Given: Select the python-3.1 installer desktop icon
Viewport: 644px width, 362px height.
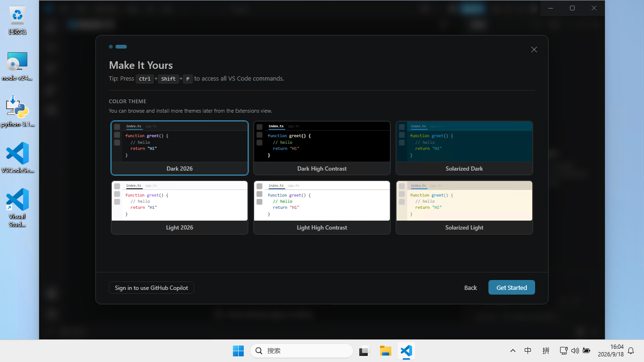Looking at the screenshot, I should coord(17,112).
